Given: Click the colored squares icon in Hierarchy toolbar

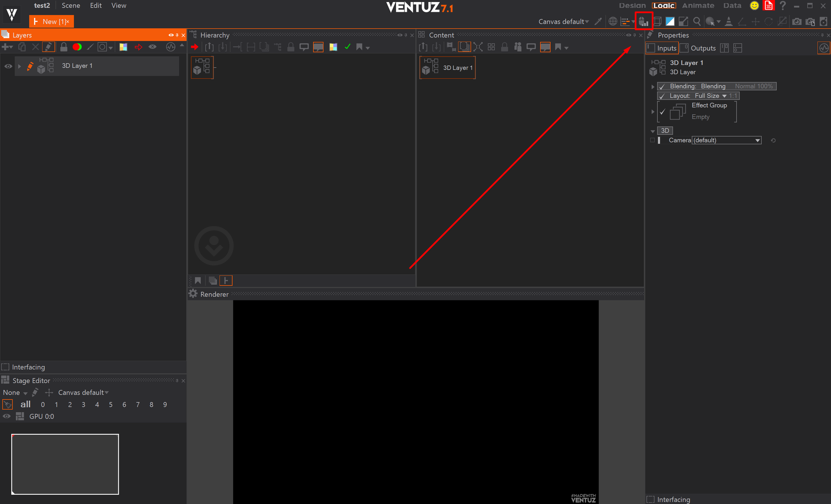Looking at the screenshot, I should pyautogui.click(x=333, y=47).
